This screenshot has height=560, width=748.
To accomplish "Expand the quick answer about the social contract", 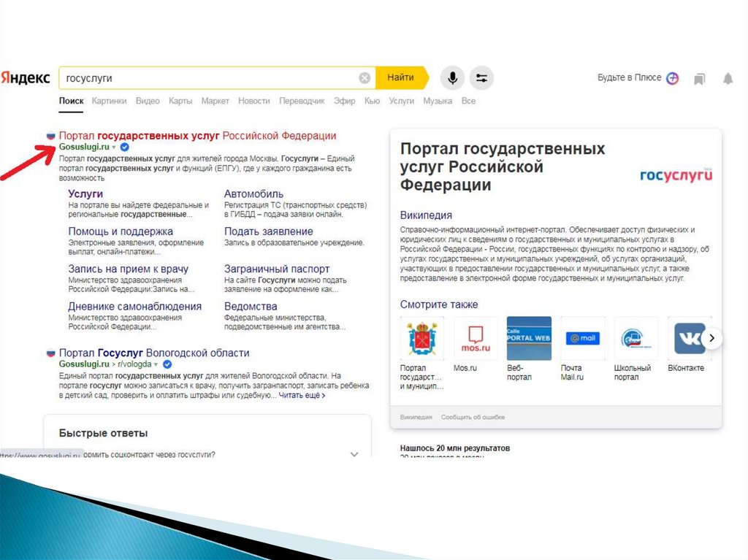I will coord(354,454).
